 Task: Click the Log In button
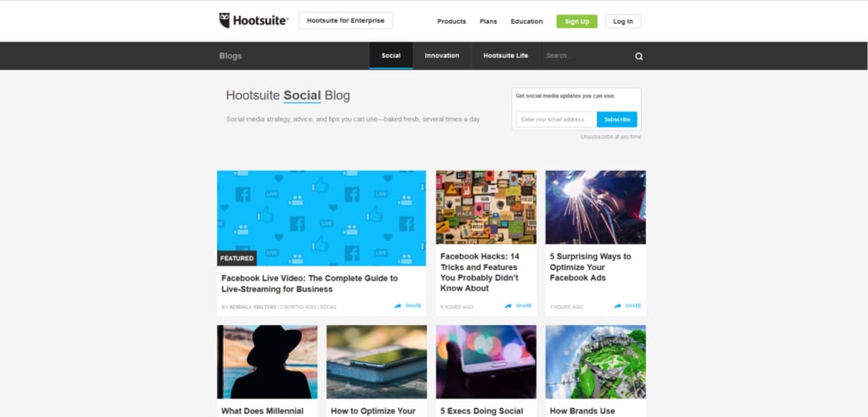(623, 21)
